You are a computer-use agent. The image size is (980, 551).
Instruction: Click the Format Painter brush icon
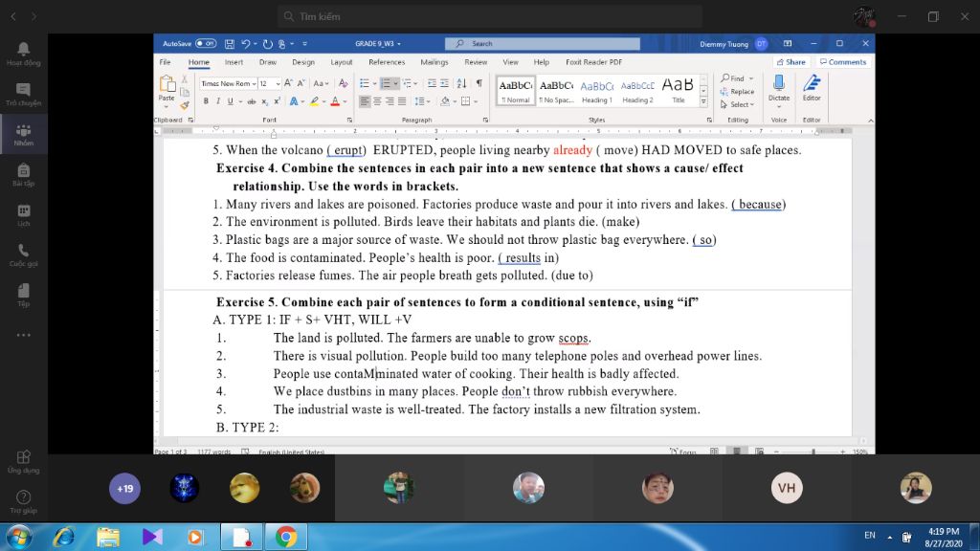185,105
